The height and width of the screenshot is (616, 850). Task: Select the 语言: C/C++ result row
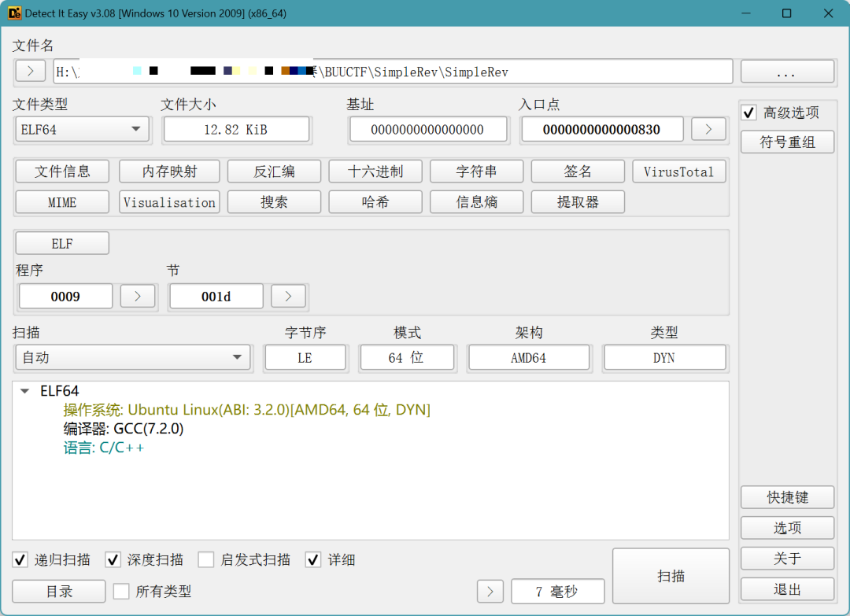pos(104,448)
